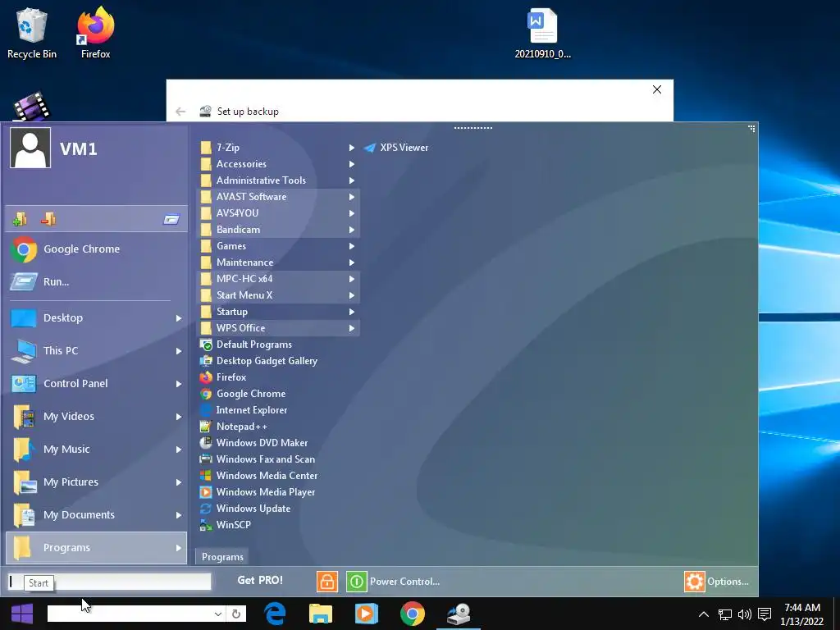This screenshot has height=630, width=840.
Task: Click the Windows Start button on taskbar
Action: point(22,614)
